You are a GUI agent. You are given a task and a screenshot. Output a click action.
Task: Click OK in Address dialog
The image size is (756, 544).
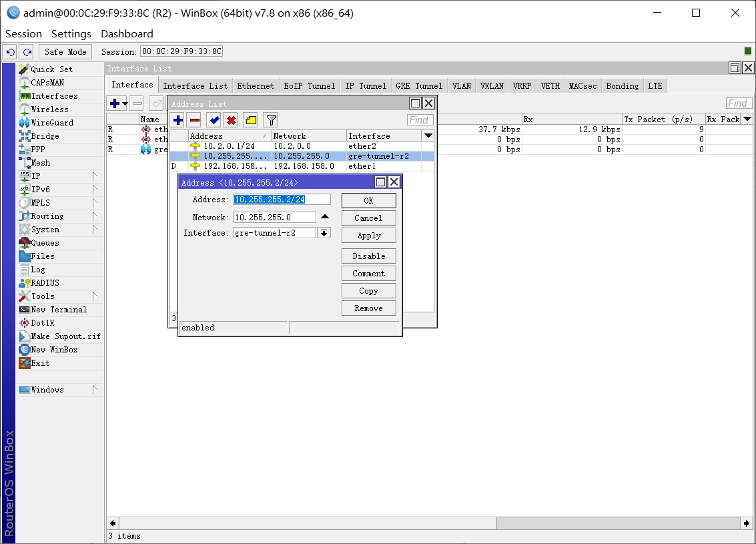point(369,201)
